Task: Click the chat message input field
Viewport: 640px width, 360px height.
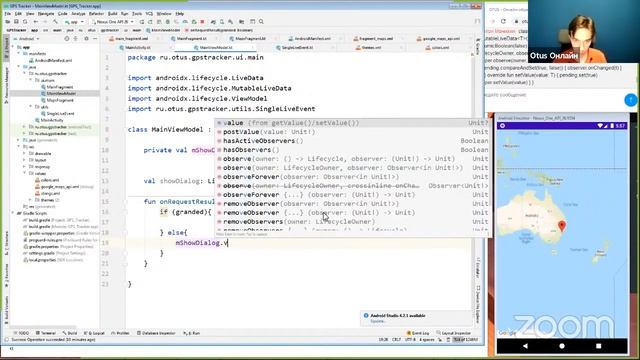Action: [553, 95]
